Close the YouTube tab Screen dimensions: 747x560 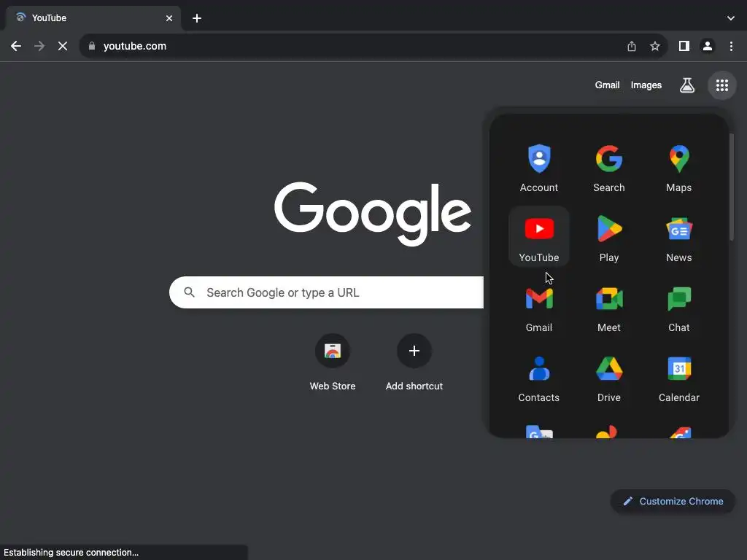[x=169, y=18]
